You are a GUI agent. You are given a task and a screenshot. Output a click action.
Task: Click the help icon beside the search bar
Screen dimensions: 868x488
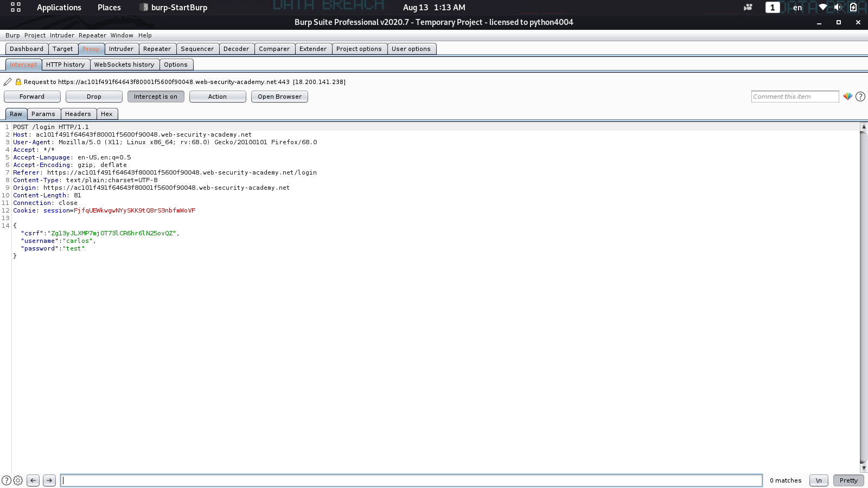pyautogui.click(x=5, y=480)
